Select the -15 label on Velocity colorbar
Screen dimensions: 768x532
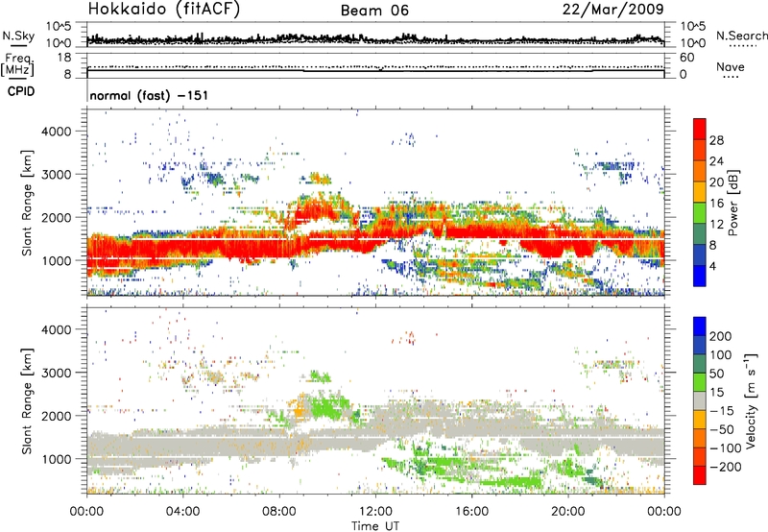tap(722, 411)
